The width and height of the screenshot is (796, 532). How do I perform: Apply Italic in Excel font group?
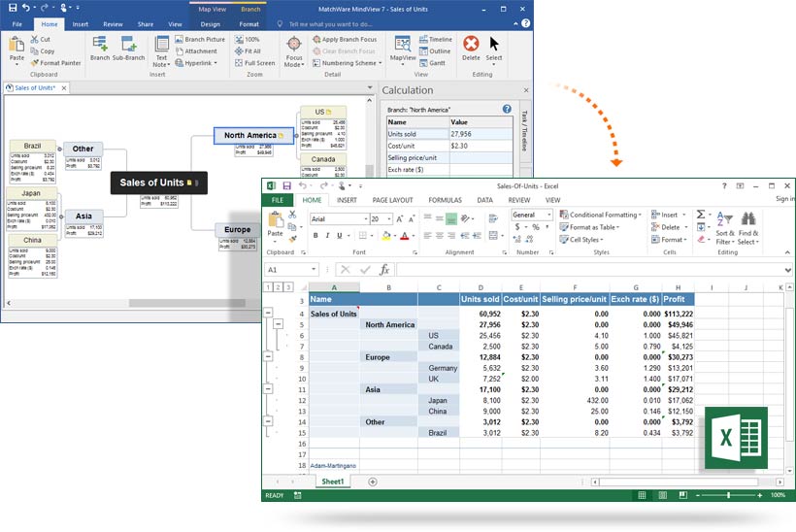[327, 236]
